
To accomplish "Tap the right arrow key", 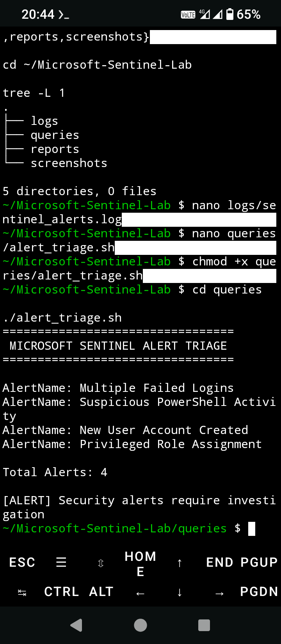I will 220,593.
